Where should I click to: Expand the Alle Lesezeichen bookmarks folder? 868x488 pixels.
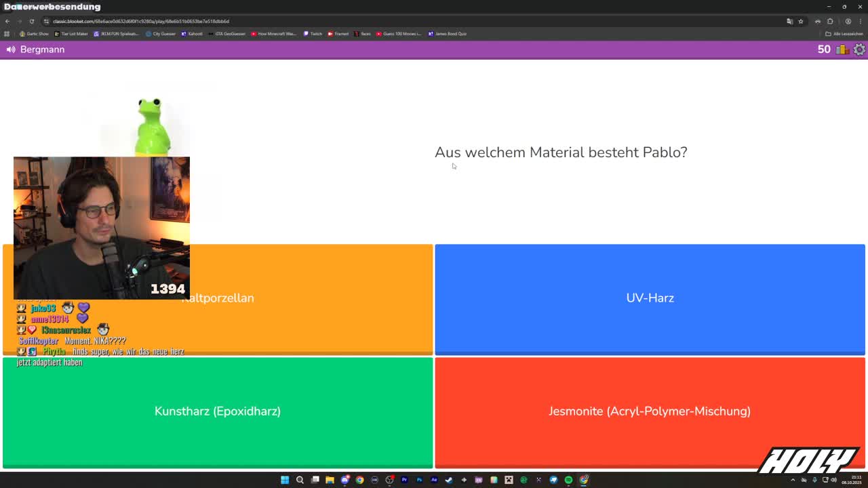(844, 33)
